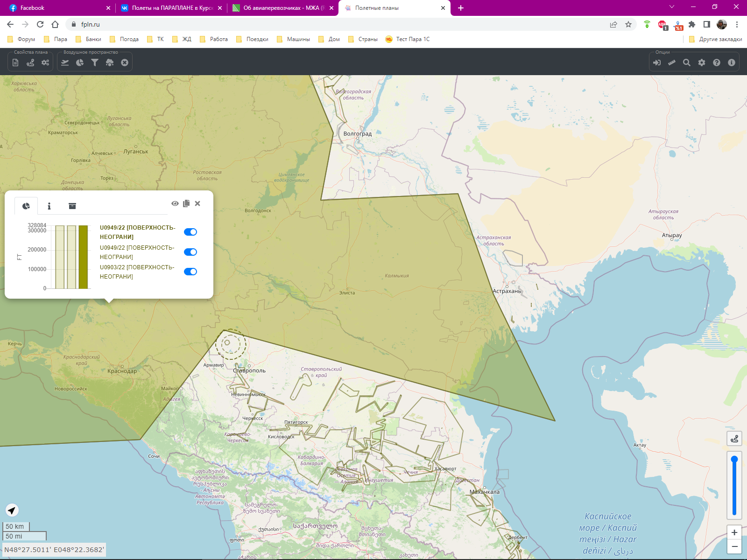This screenshot has height=560, width=747.
Task: Zoom in the map with plus button
Action: (734, 532)
